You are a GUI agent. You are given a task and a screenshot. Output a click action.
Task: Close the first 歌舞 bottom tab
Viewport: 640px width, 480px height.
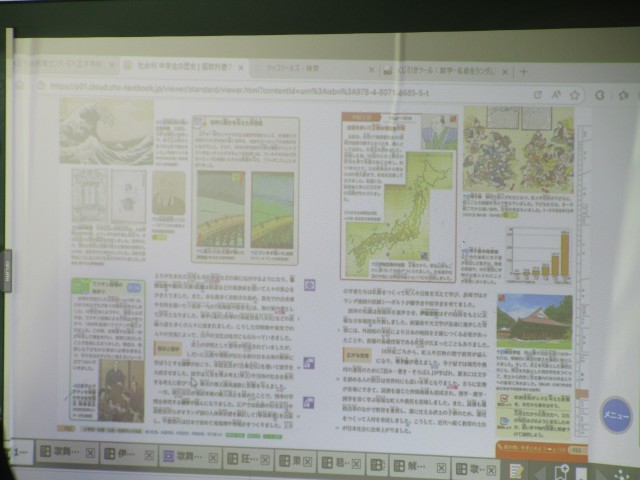pyautogui.click(x=91, y=454)
